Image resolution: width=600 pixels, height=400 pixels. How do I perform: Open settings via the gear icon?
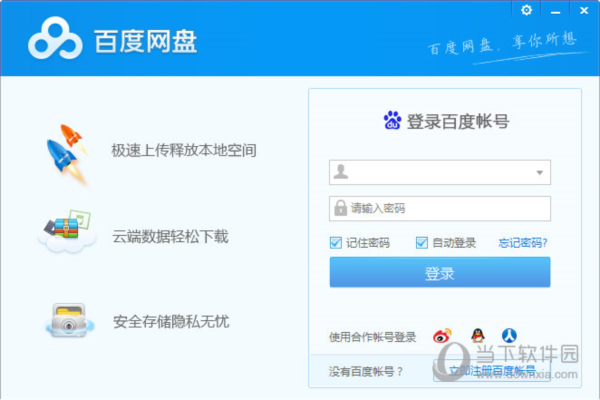pyautogui.click(x=526, y=10)
